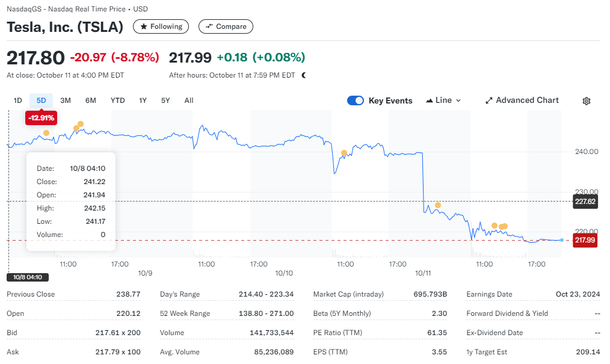Click the Compare button
610x364 pixels.
click(226, 26)
